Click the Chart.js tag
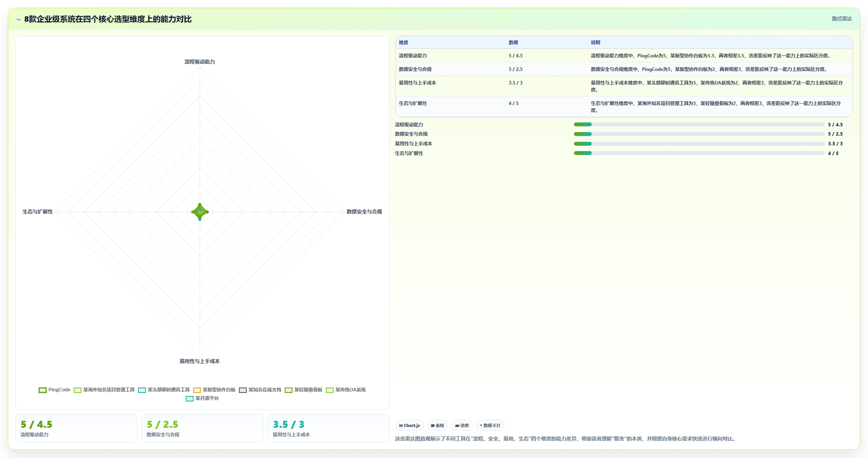The image size is (868, 458). point(410,425)
